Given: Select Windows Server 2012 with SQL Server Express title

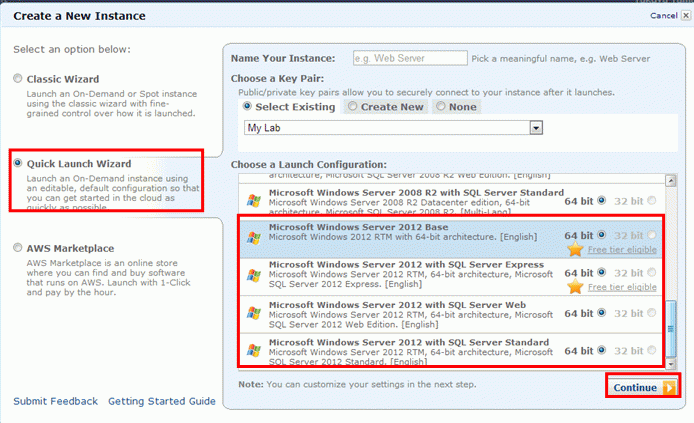Looking at the screenshot, I should click(406, 265).
